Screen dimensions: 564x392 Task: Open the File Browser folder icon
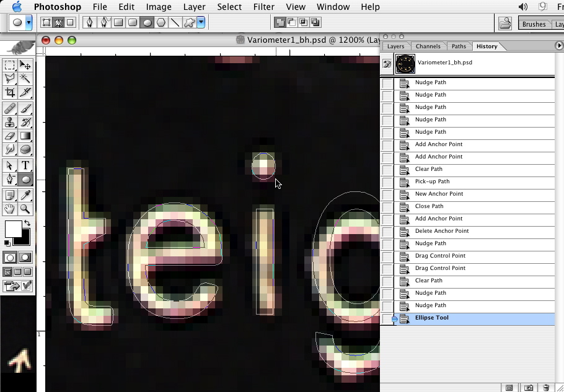(505, 24)
